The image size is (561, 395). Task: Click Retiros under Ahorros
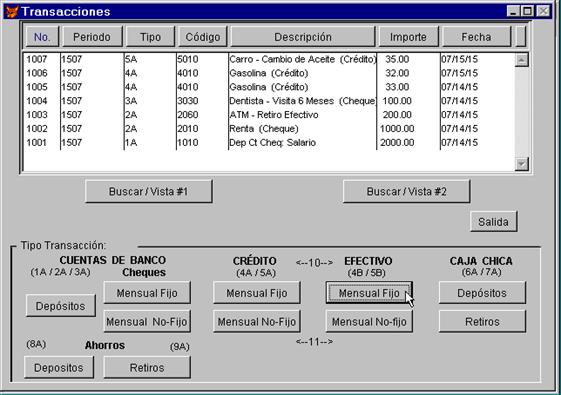[147, 367]
